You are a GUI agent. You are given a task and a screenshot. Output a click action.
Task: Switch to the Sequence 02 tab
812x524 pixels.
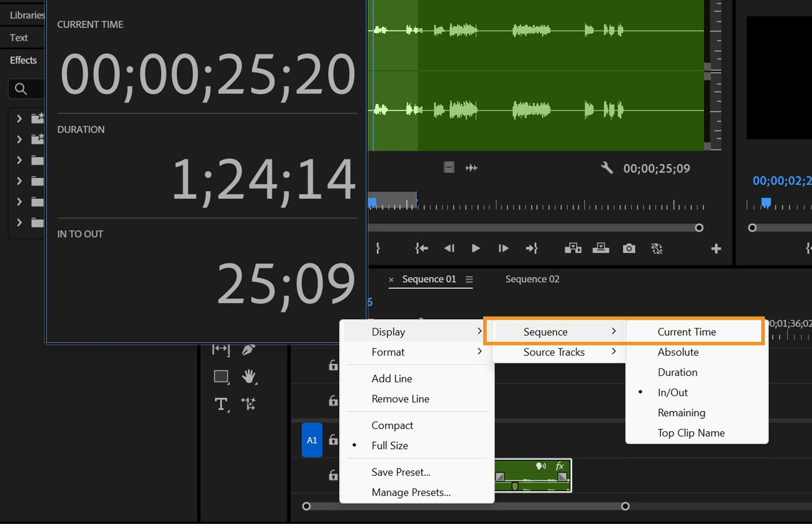(x=532, y=278)
